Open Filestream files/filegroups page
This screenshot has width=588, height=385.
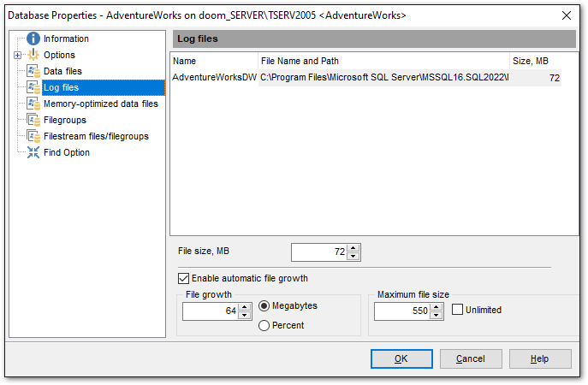(x=96, y=136)
